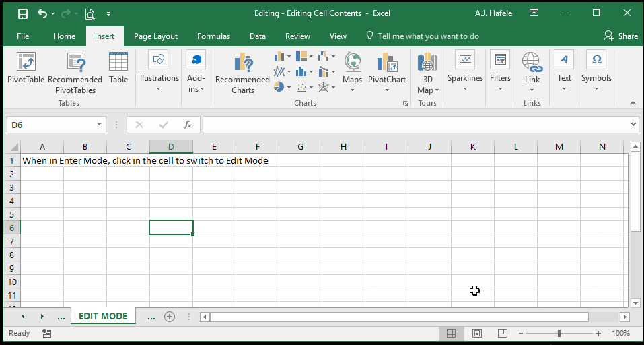Viewport: 644px width, 345px height.
Task: Click the Cancel X button in formula bar
Action: (139, 125)
